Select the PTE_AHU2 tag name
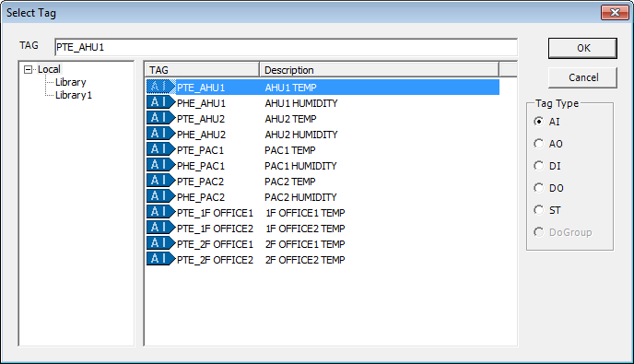Viewport: 634px width, 364px height. [201, 119]
